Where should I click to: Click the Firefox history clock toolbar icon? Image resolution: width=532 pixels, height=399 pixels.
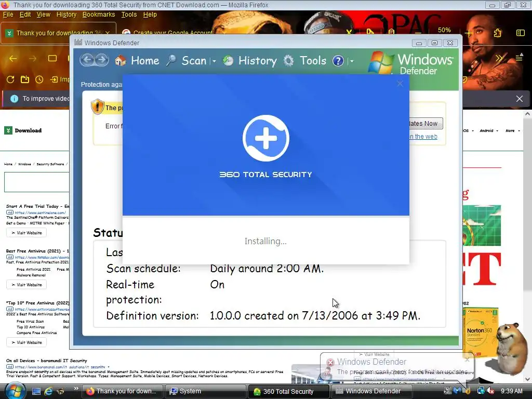point(39,79)
